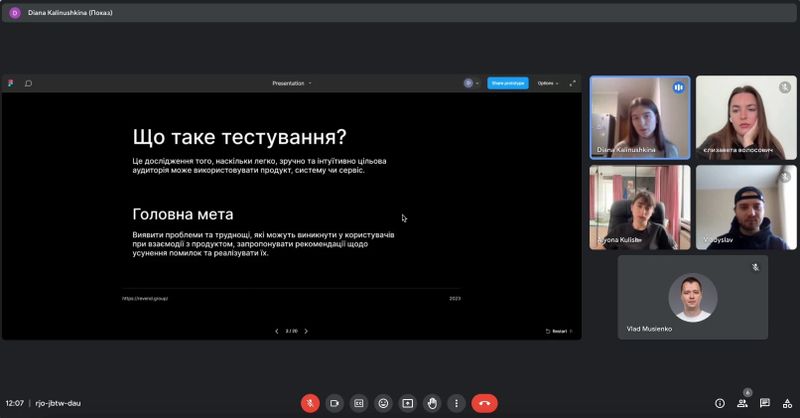The image size is (800, 418).
Task: Click the slide counter between arrows
Action: click(291, 331)
